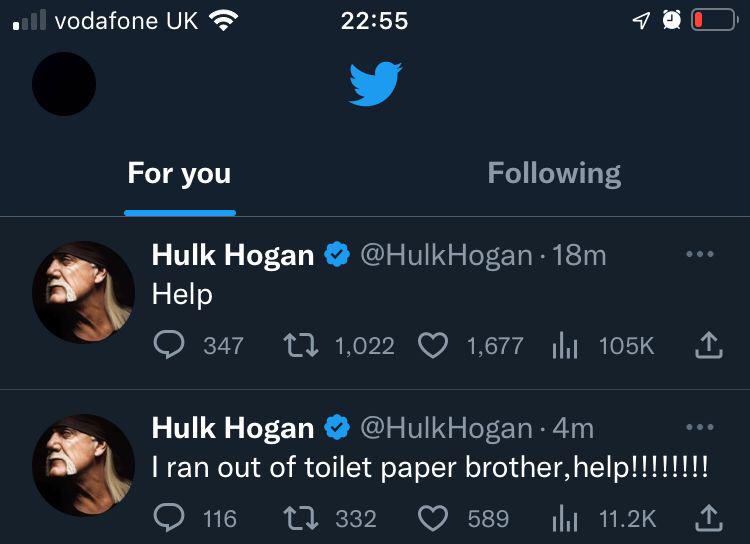Reply to the toilet paper tweet

click(x=170, y=518)
